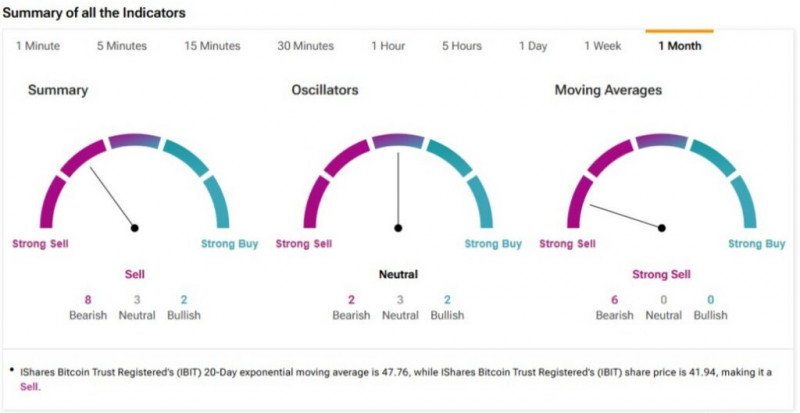Select the 1 Week tab

click(x=603, y=46)
